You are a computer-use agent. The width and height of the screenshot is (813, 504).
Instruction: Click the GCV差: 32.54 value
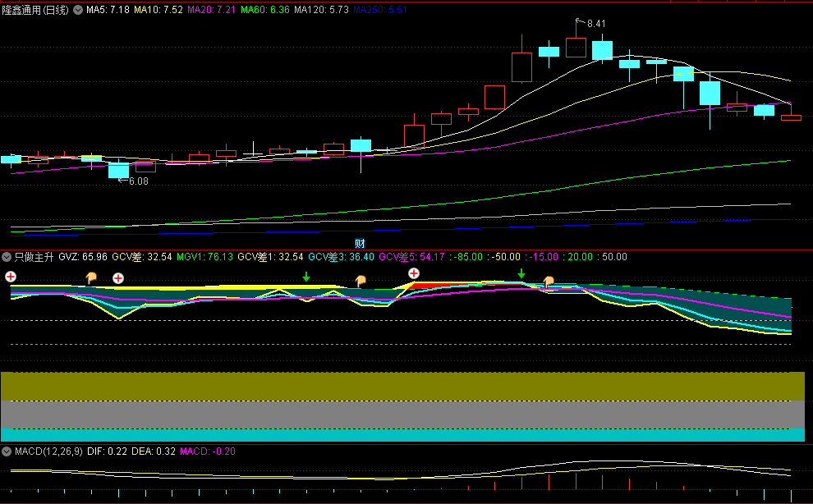click(x=142, y=257)
